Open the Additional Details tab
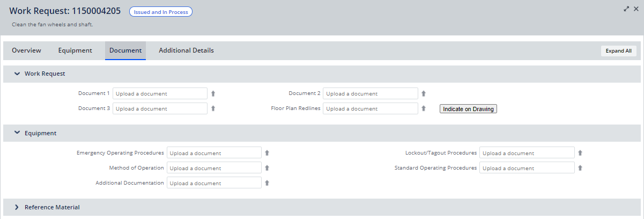 [186, 50]
